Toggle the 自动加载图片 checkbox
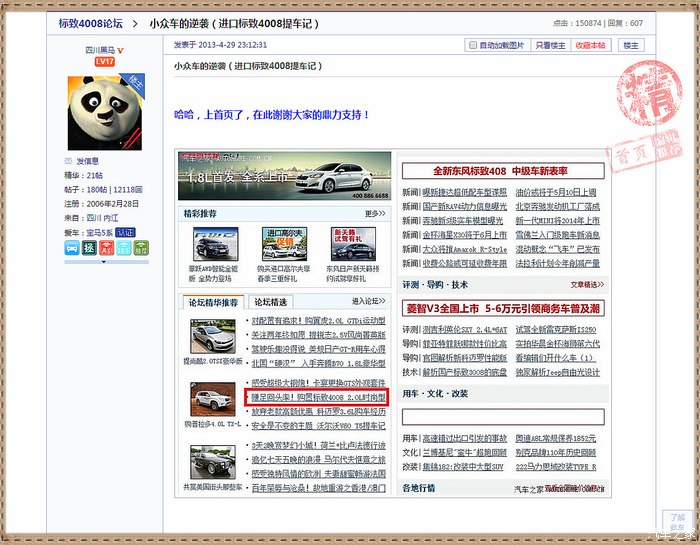This screenshot has height=545, width=700. [473, 45]
